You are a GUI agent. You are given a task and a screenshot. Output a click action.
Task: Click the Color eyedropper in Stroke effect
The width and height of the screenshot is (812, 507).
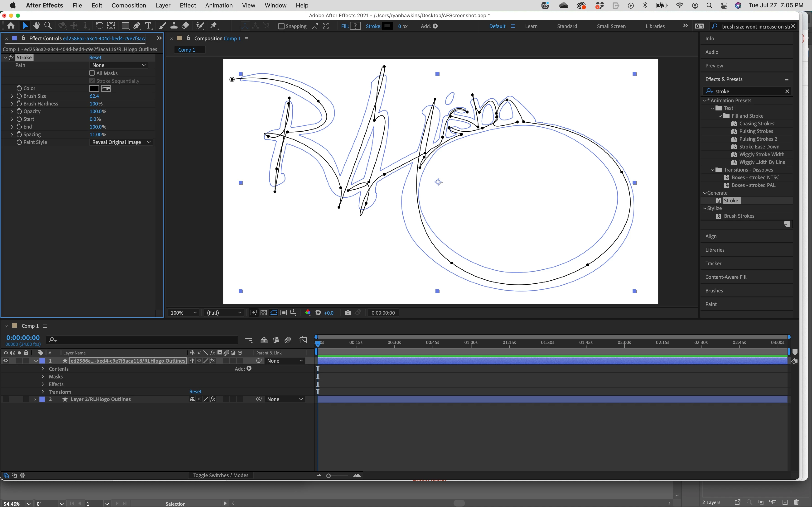(x=106, y=88)
